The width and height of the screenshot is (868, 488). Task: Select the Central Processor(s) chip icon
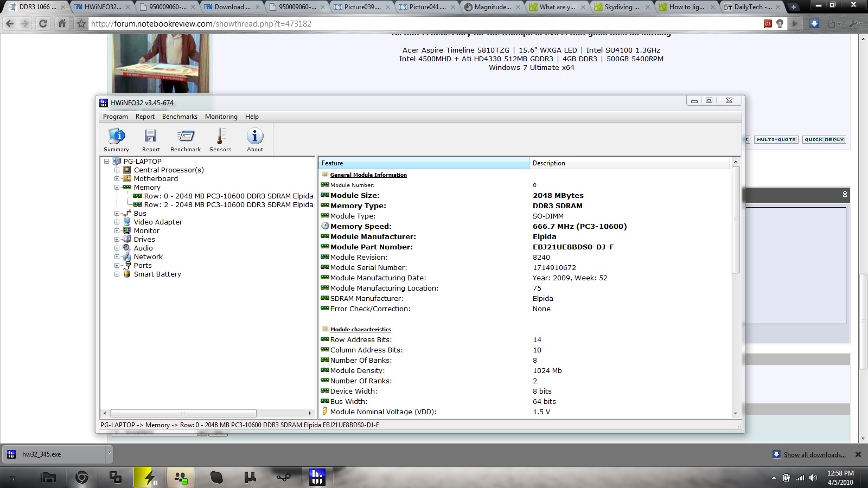tap(127, 170)
